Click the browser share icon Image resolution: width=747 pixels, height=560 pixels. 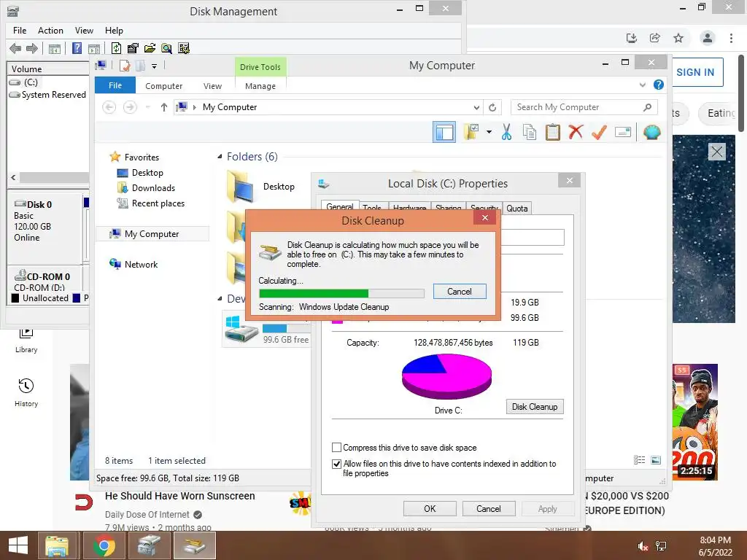[x=655, y=38]
